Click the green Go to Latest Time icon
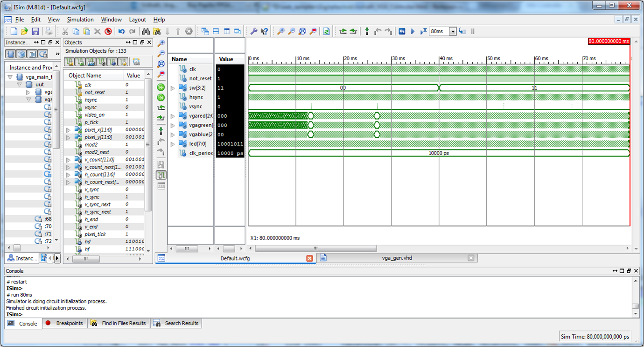644x347 pixels. point(161,98)
